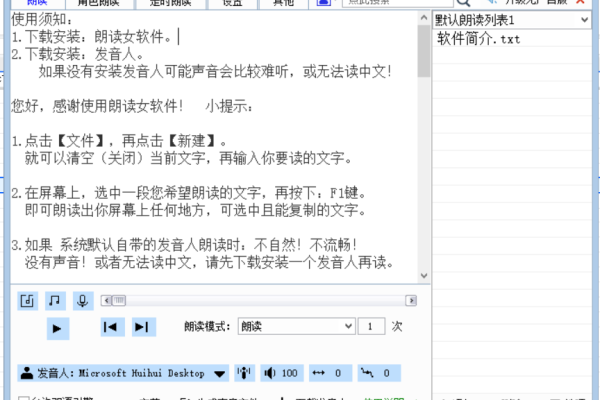
Task: Click the microphone recording icon
Action: pyautogui.click(x=83, y=301)
